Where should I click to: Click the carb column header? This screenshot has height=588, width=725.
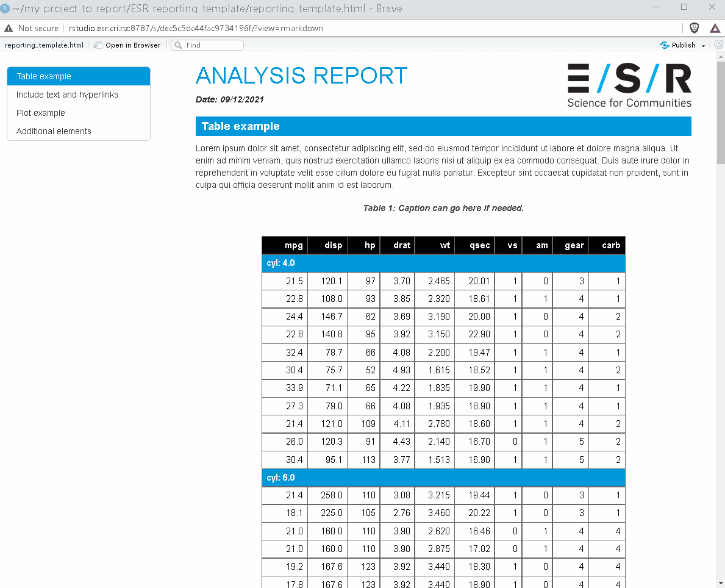(x=607, y=245)
